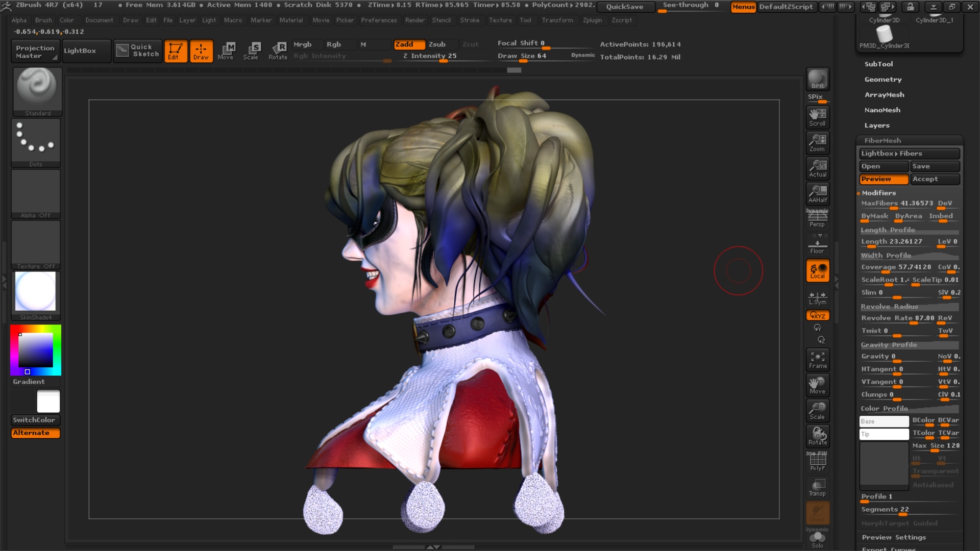Expand Preview Settings section
The height and width of the screenshot is (551, 980).
click(x=893, y=537)
